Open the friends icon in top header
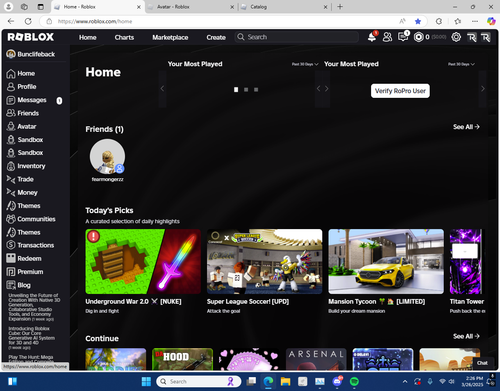Image resolution: width=500 pixels, height=391 pixels. (387, 37)
